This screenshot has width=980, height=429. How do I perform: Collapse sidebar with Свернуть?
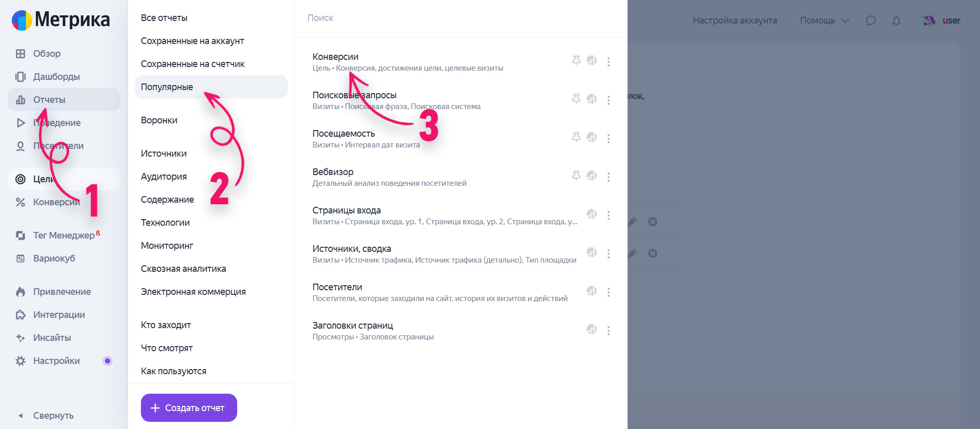[x=53, y=415]
